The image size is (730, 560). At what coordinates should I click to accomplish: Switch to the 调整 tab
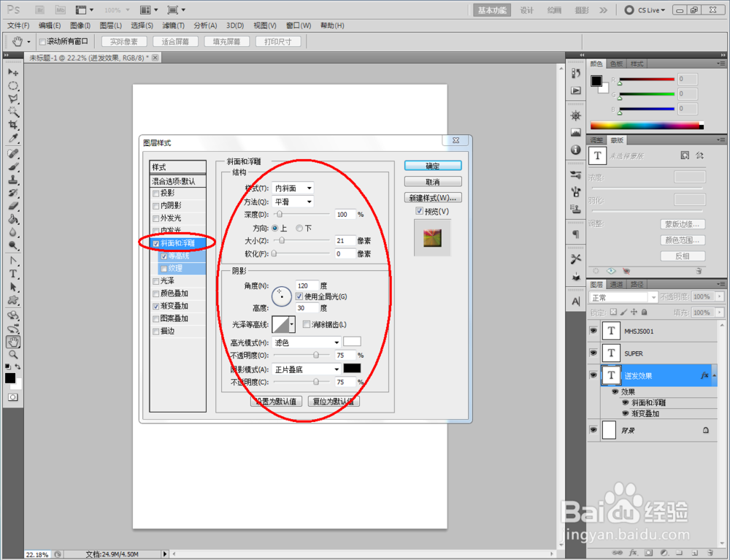point(596,140)
